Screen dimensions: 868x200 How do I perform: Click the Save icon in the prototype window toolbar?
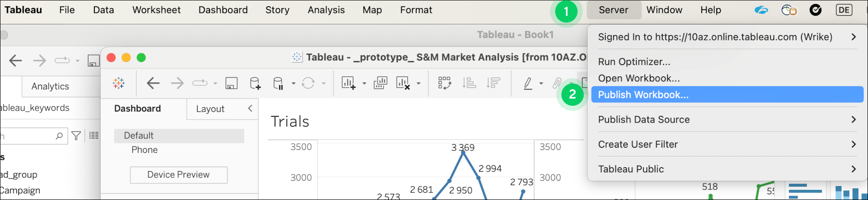[x=231, y=83]
